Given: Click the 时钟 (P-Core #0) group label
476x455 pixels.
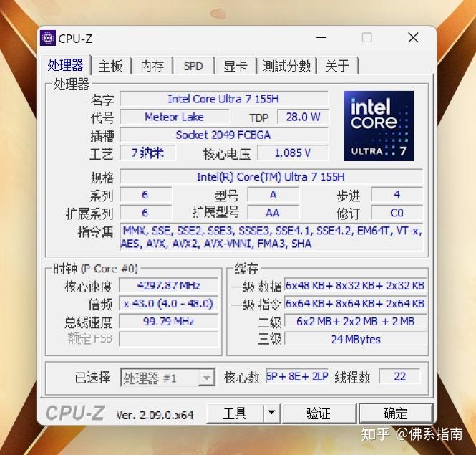Looking at the screenshot, I should click(x=95, y=269).
